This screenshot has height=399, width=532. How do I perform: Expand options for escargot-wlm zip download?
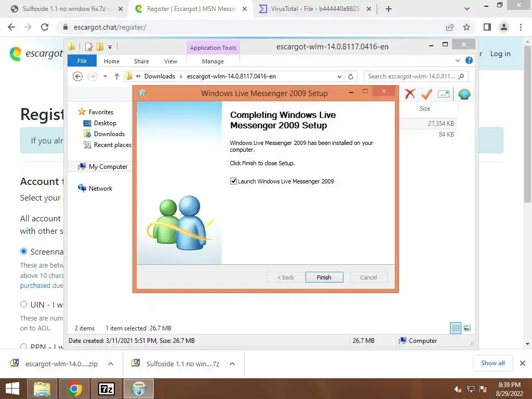(x=110, y=364)
